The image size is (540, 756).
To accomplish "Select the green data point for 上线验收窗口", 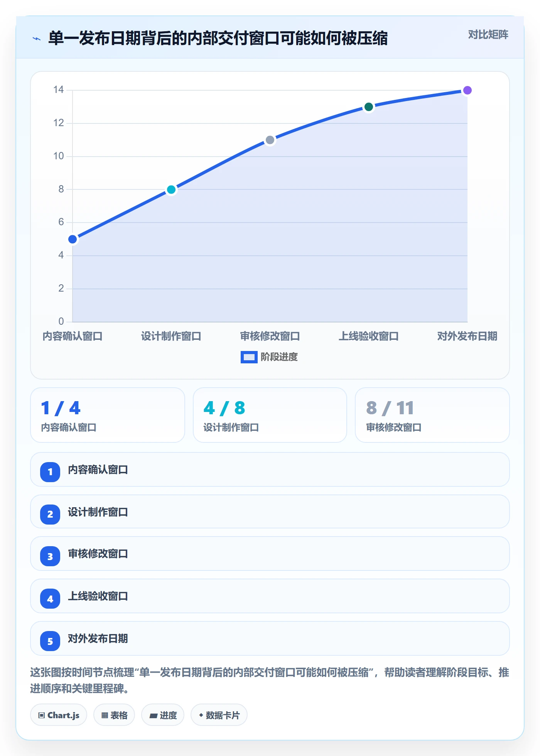I will pos(369,107).
